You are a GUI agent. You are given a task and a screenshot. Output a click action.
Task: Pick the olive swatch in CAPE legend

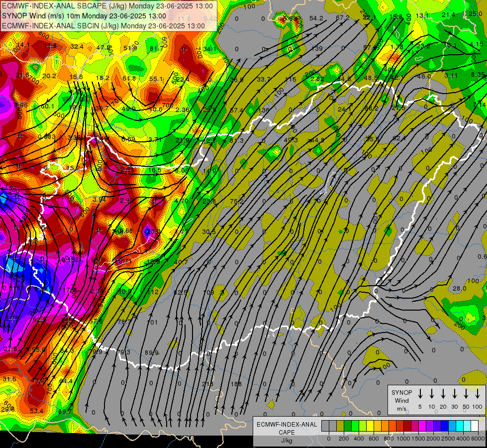point(340,426)
